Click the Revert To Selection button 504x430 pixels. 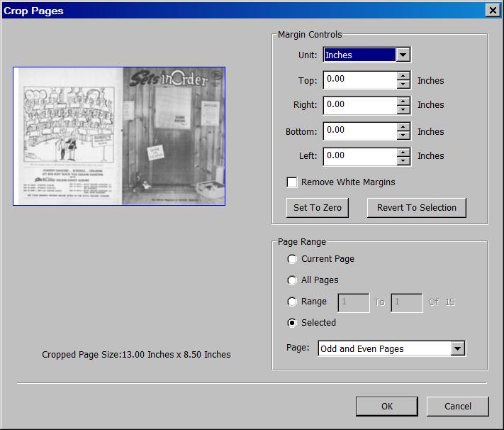click(417, 208)
